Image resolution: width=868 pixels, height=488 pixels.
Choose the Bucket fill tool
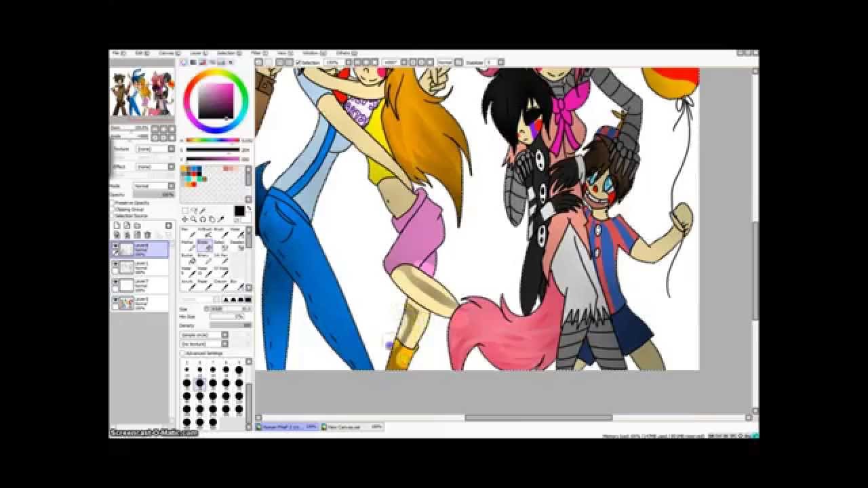(187, 259)
